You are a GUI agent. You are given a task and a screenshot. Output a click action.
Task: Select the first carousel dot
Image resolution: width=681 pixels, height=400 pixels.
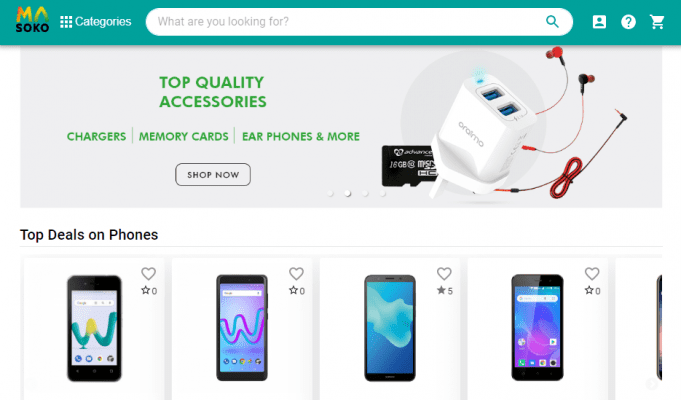331,194
